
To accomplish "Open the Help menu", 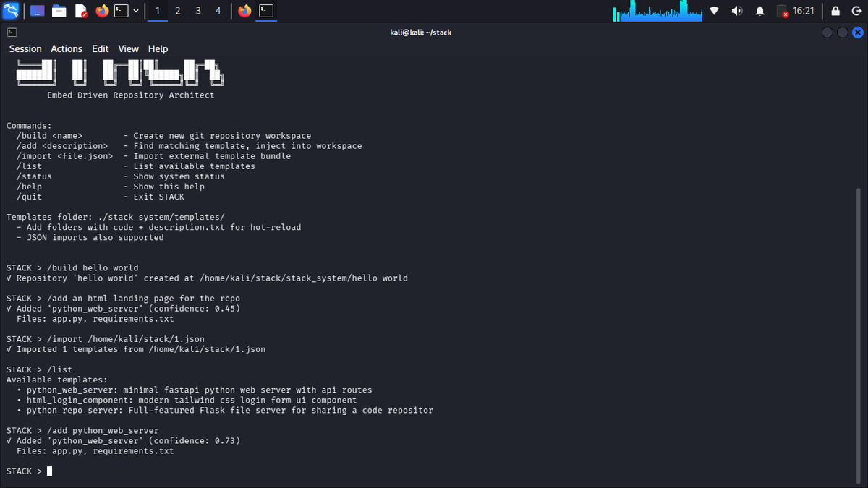I will pos(158,48).
